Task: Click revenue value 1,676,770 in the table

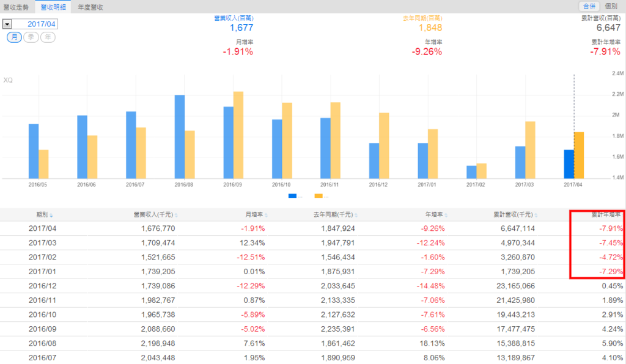Action: click(158, 228)
